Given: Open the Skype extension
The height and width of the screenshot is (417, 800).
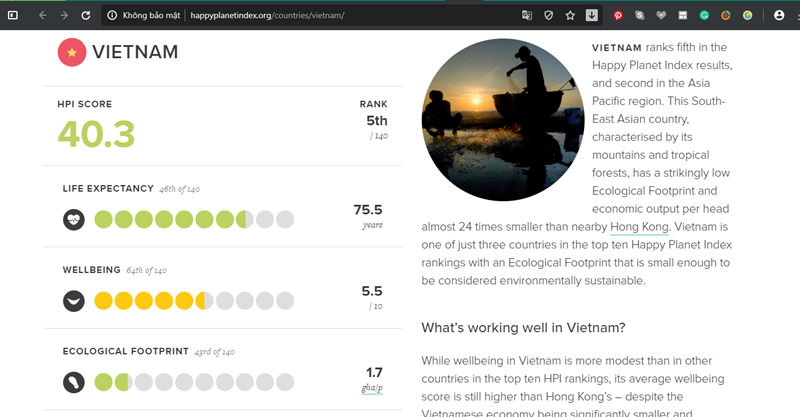Looking at the screenshot, I should [x=639, y=15].
